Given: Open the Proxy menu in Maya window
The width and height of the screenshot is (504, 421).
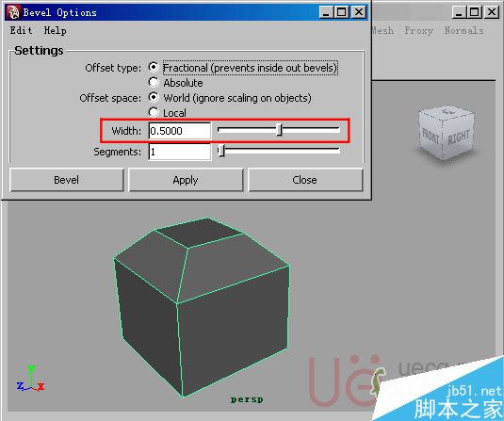Looking at the screenshot, I should 418,30.
